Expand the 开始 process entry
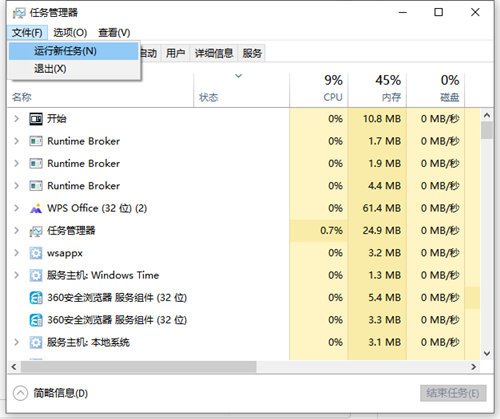 pyautogui.click(x=16, y=119)
